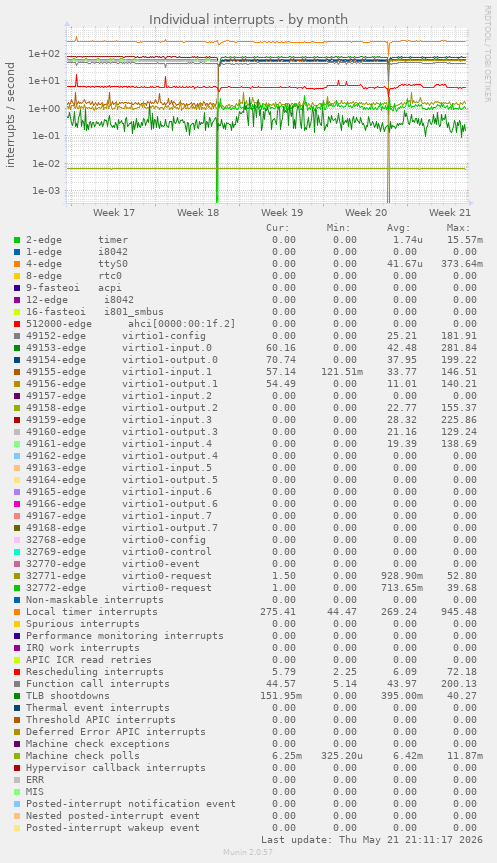Click the green swatch for TLB shootdowns
This screenshot has height=863, width=497.
17,696
